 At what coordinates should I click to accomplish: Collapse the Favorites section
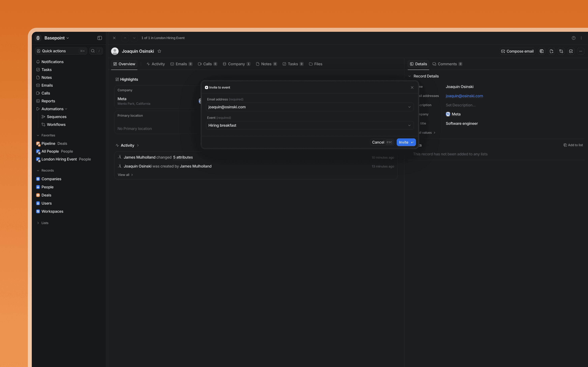38,135
